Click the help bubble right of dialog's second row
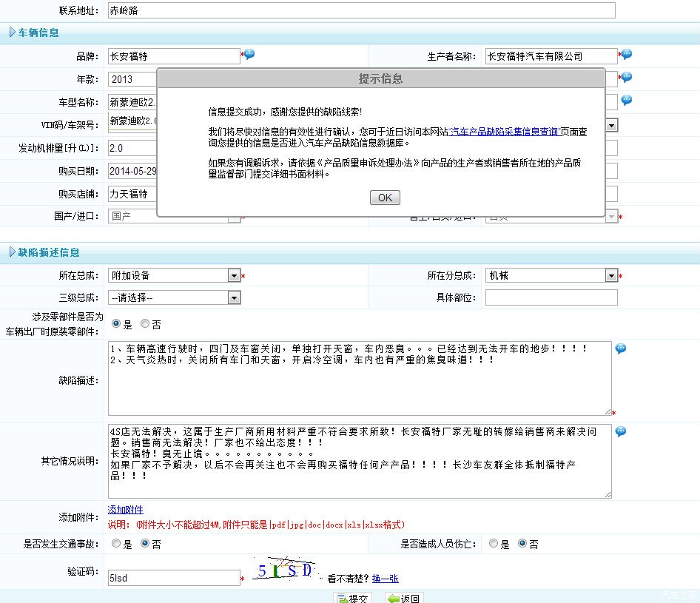The width and height of the screenshot is (700, 603). click(x=627, y=77)
